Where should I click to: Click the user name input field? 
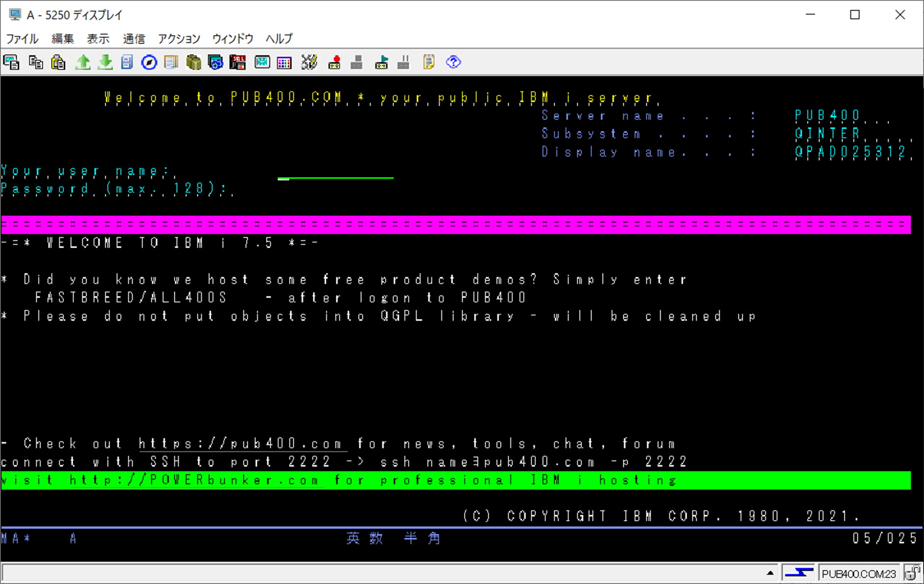point(336,177)
